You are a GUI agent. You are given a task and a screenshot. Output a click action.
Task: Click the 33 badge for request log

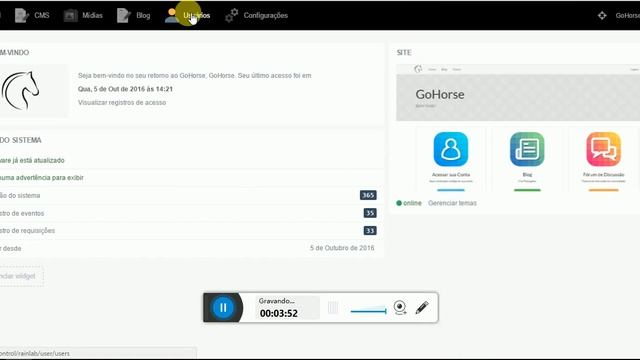point(370,231)
